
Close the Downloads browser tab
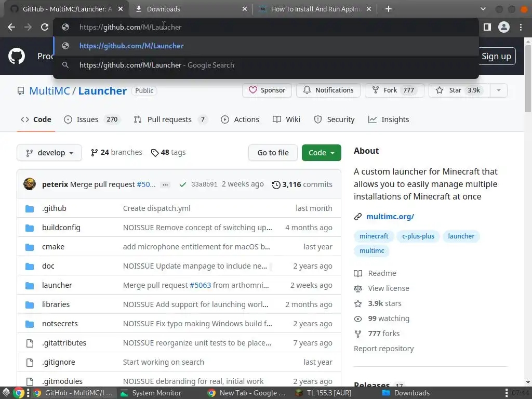pos(245,9)
